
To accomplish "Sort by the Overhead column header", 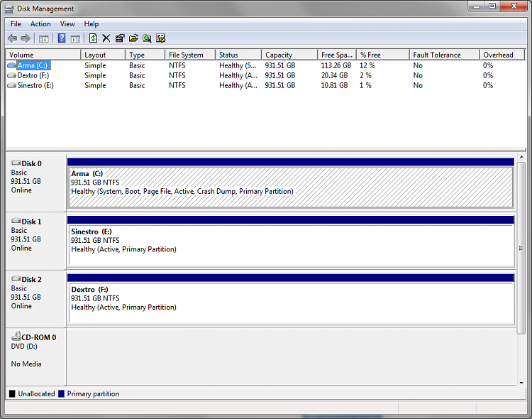I will (x=502, y=55).
